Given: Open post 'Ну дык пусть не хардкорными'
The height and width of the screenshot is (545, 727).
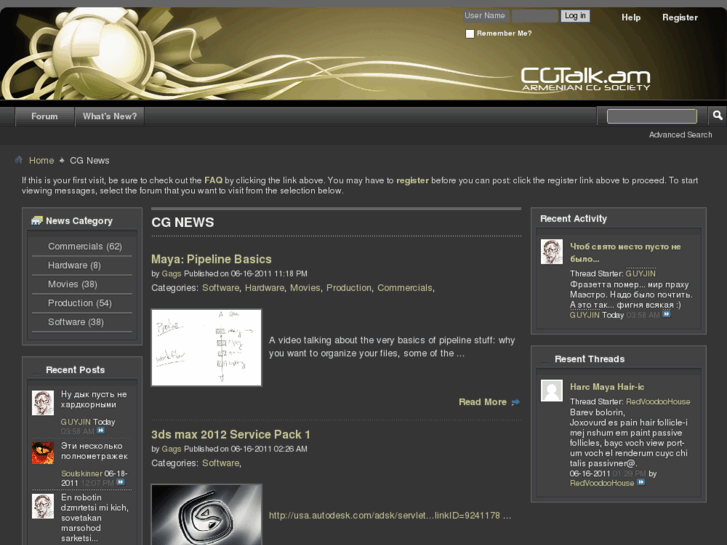Looking at the screenshot, I should [94, 399].
